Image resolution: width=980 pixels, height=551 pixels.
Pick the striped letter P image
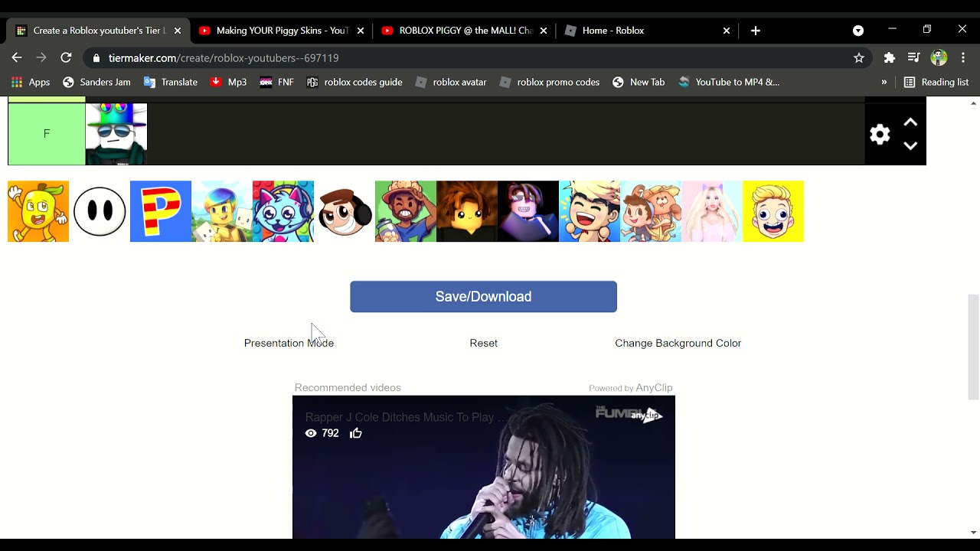pyautogui.click(x=161, y=211)
